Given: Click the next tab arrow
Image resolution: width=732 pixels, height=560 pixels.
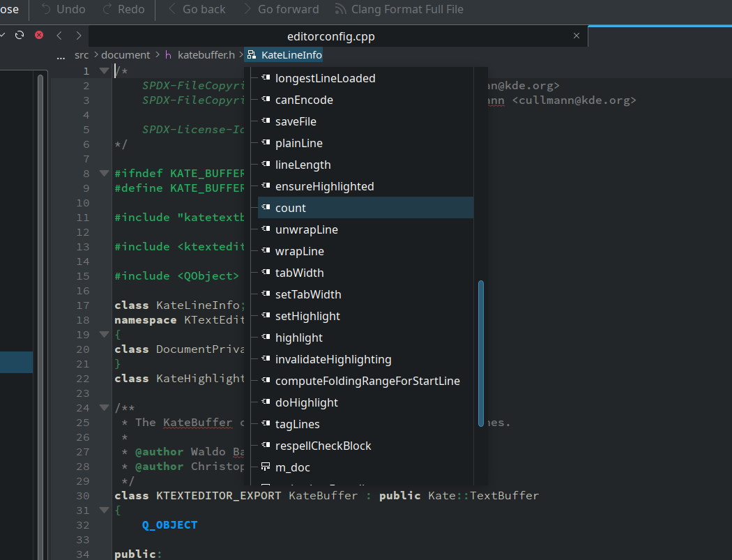Looking at the screenshot, I should 78,36.
